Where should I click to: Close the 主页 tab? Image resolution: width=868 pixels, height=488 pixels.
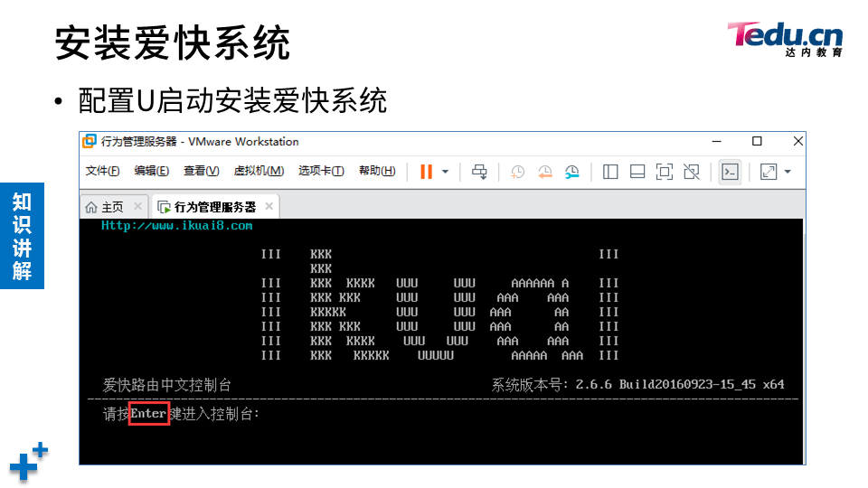tap(137, 206)
